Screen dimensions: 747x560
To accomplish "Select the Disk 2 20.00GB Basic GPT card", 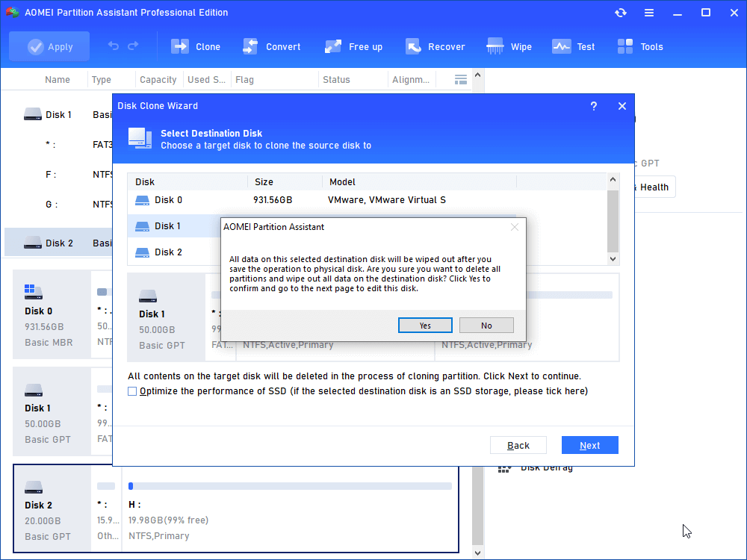I will pos(52,508).
